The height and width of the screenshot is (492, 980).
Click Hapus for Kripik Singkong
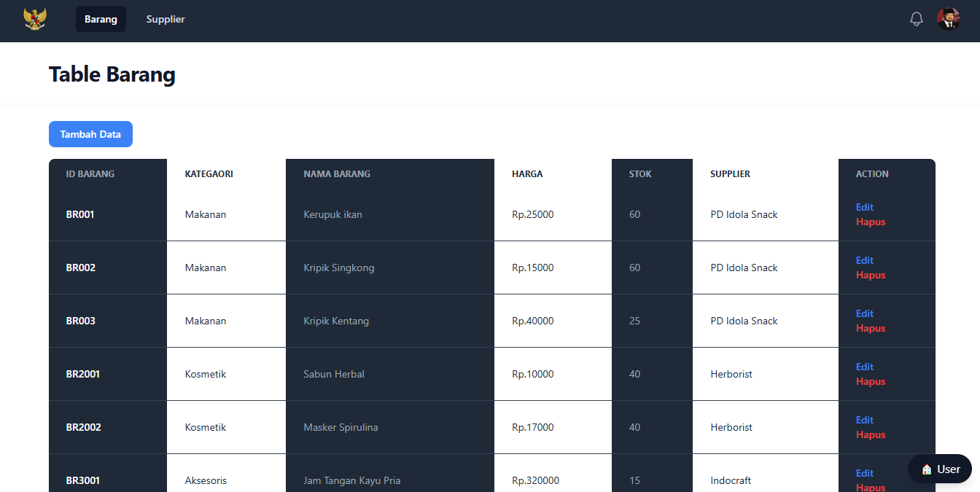[870, 275]
